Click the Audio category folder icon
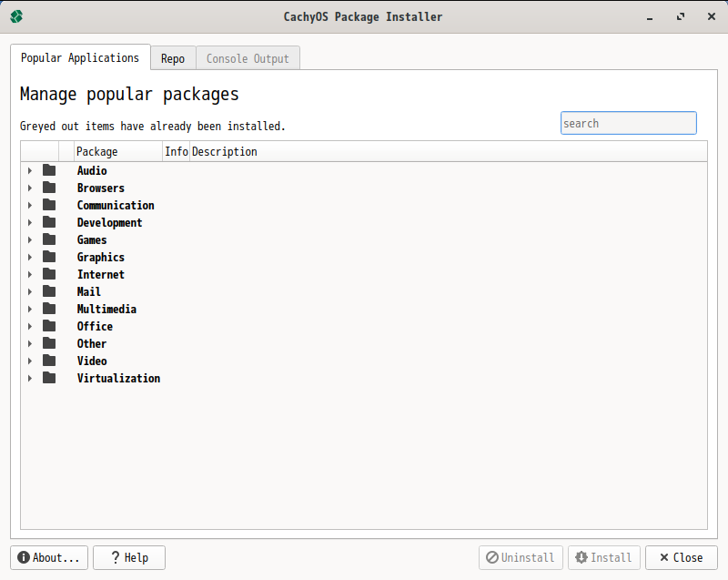728x580 pixels. tap(49, 170)
